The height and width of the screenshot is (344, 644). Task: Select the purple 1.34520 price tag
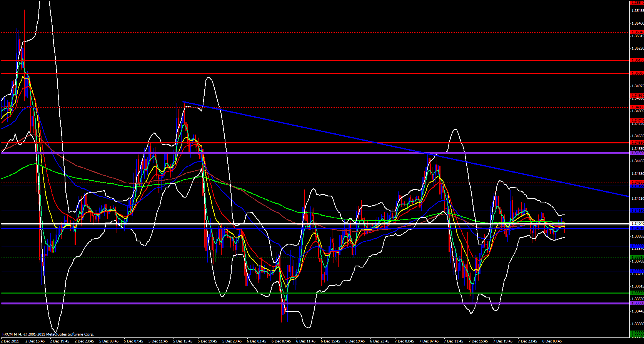(637, 153)
